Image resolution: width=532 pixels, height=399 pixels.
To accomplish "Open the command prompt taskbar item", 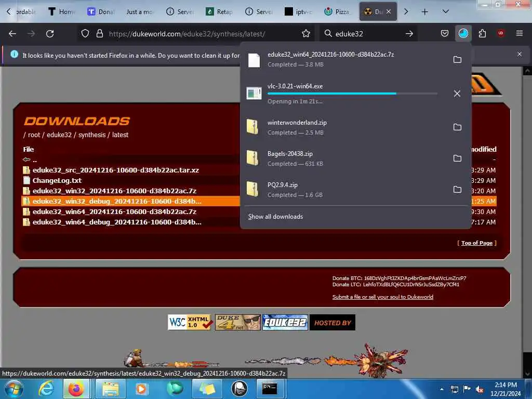I will click(x=270, y=389).
